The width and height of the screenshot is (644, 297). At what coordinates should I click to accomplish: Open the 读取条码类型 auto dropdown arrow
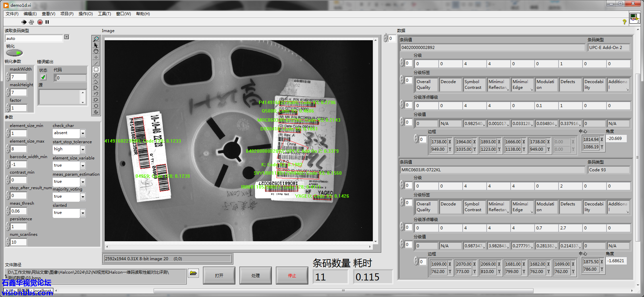67,37
